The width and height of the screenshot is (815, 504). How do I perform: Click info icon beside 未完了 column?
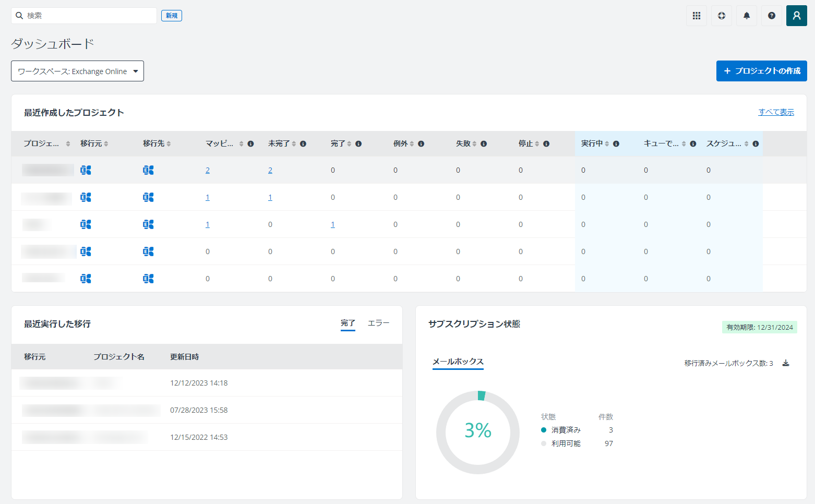click(x=303, y=144)
